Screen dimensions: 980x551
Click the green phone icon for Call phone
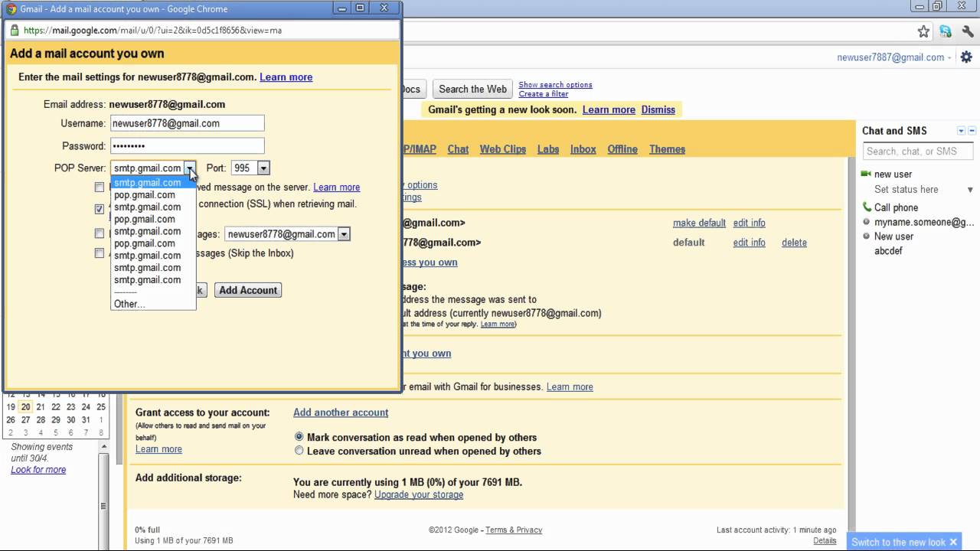pyautogui.click(x=867, y=207)
